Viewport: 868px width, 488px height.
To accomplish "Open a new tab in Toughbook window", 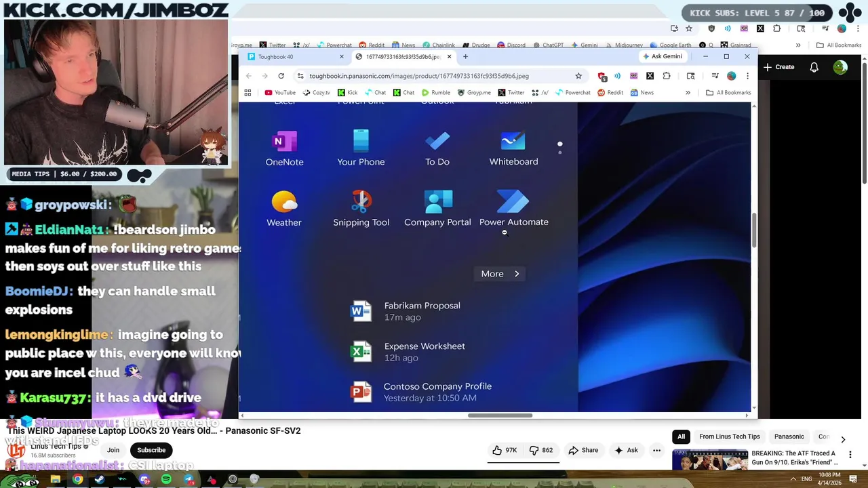I will (x=465, y=57).
